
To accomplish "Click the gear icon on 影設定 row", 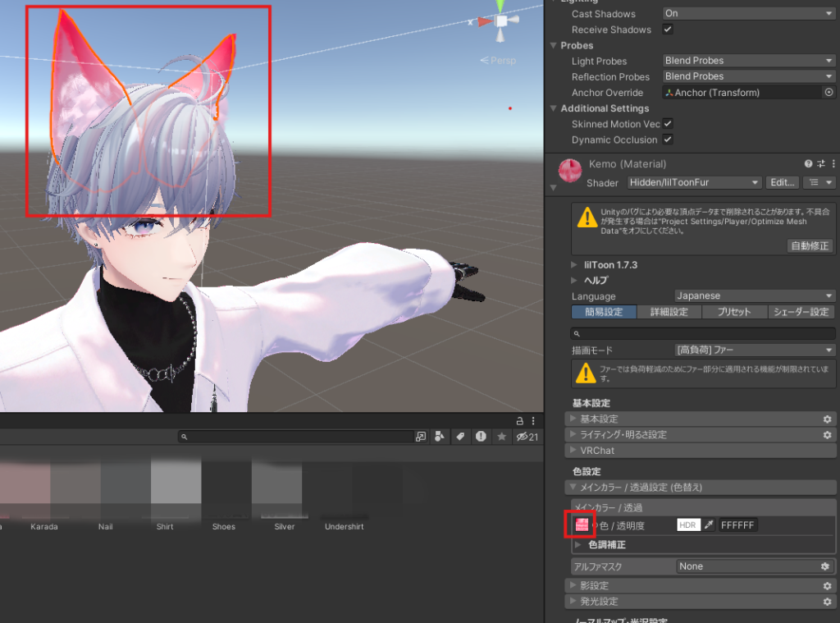I will (827, 586).
